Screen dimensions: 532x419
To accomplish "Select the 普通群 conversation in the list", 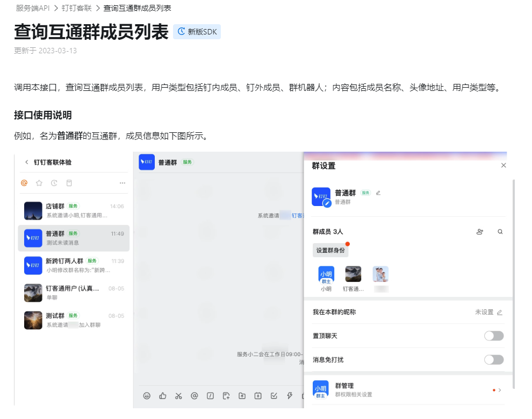I will coord(74,238).
